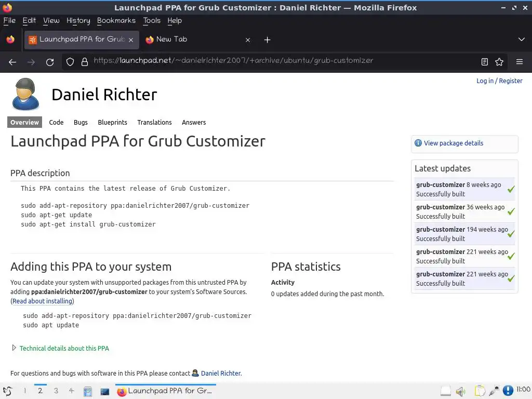The image size is (532, 399).
Task: Select the Overview tab
Action: coord(24,122)
